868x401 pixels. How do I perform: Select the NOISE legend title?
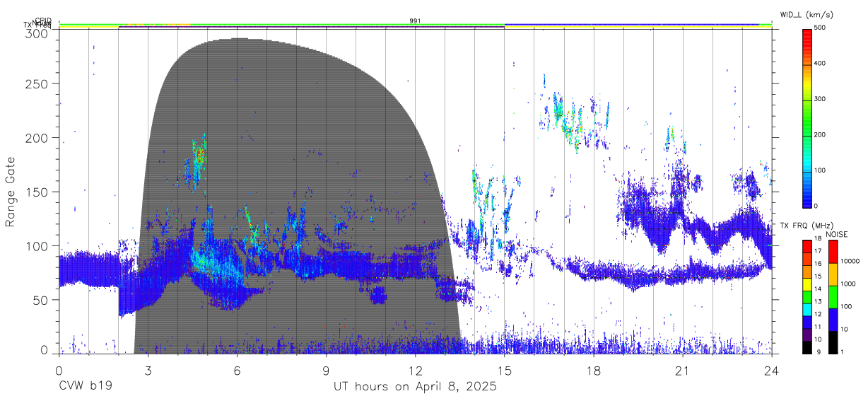point(838,234)
